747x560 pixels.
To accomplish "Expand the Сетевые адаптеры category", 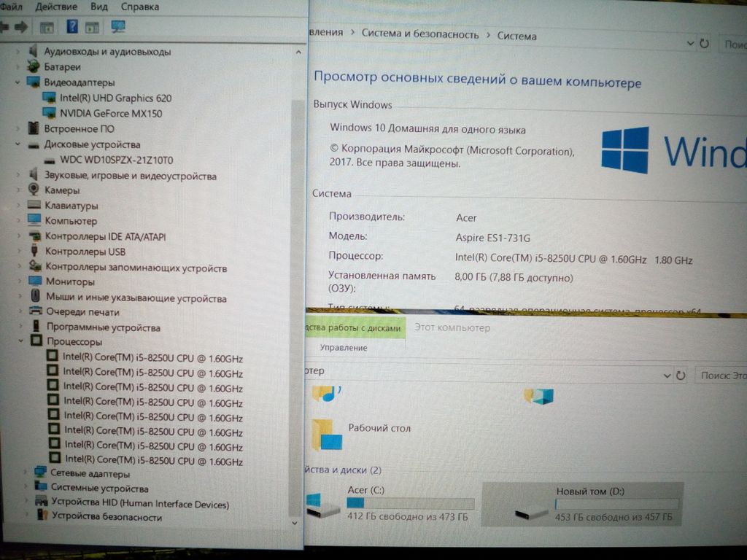I will [25, 473].
